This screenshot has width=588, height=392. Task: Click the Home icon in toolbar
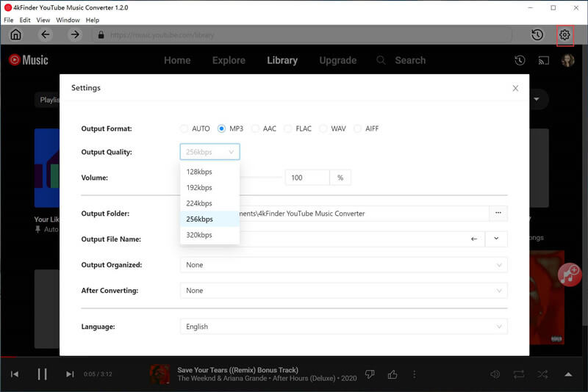pyautogui.click(x=15, y=35)
